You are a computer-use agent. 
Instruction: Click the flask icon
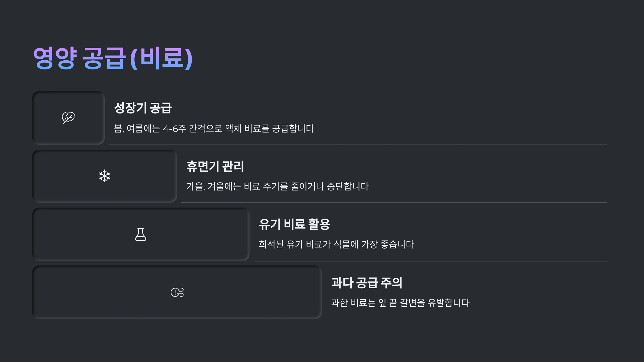[x=141, y=234]
